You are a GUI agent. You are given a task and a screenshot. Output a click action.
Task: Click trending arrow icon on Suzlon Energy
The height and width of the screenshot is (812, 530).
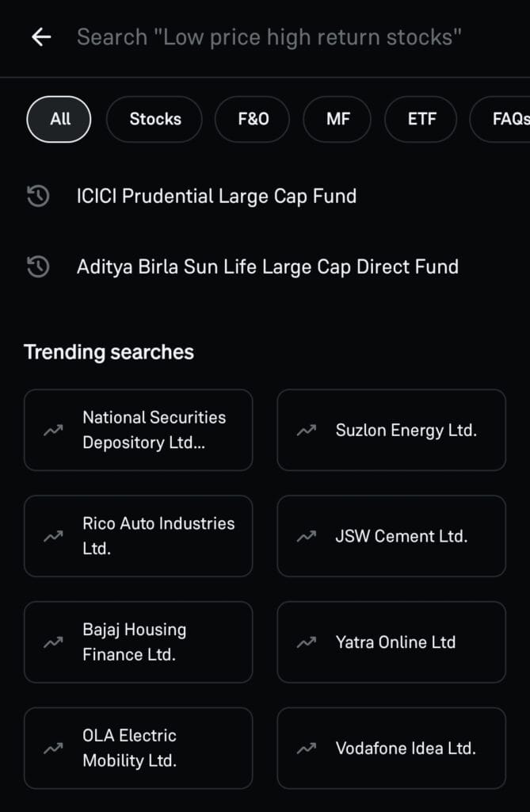[x=306, y=431]
